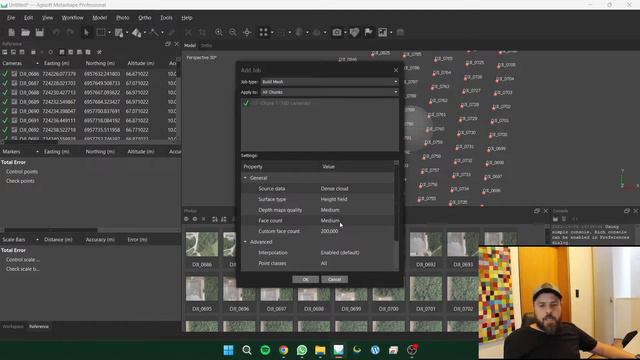The image size is (640, 360).
Task: Open the Model menu
Action: 100,18
